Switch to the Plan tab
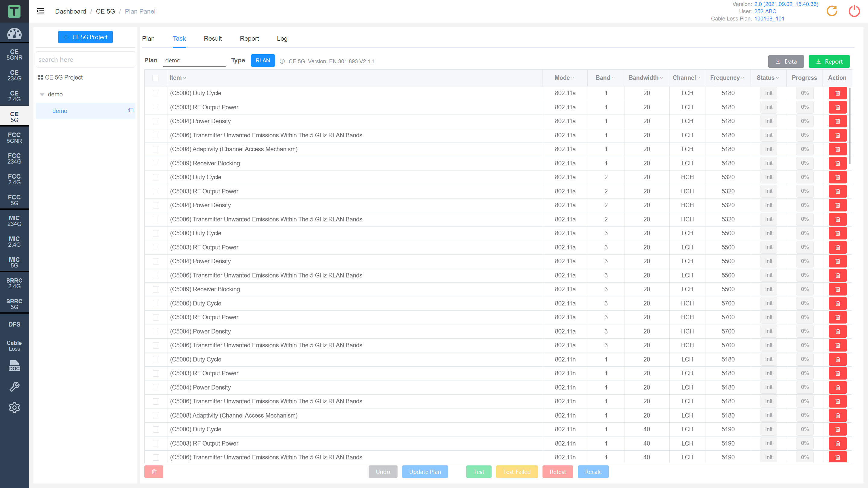This screenshot has width=868, height=488. click(x=148, y=38)
